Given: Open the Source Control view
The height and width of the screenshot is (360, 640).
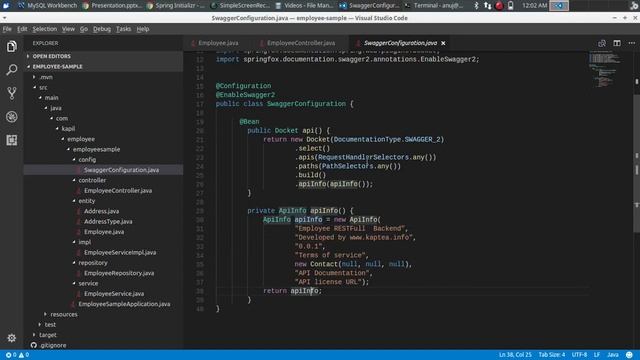Looking at the screenshot, I should 11,93.
